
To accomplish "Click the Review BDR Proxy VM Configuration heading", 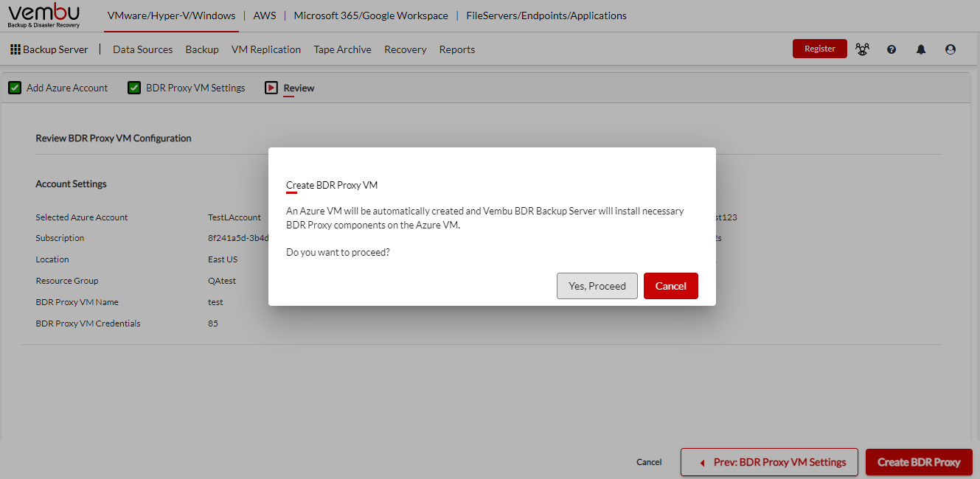I will pos(114,138).
